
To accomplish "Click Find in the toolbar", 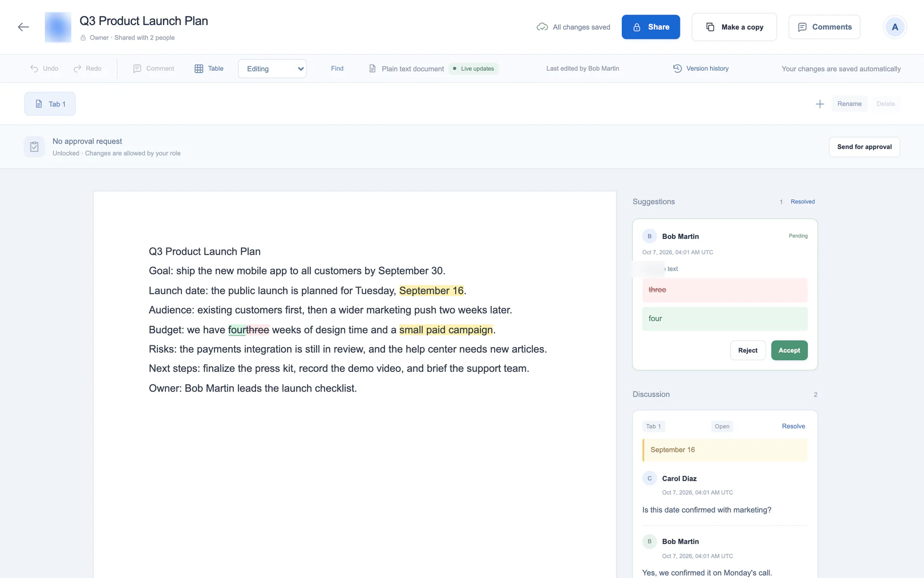I will point(337,68).
